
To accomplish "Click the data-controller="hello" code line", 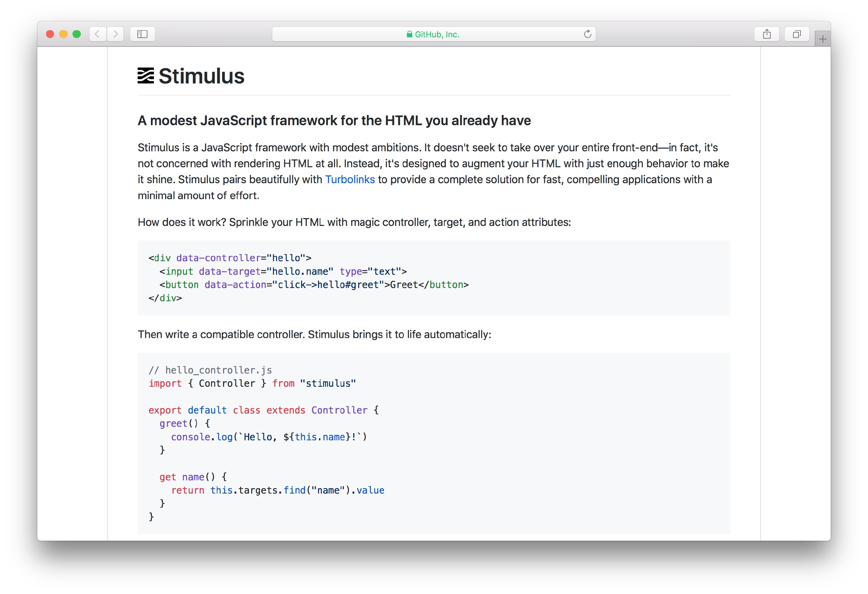I will coord(230,258).
